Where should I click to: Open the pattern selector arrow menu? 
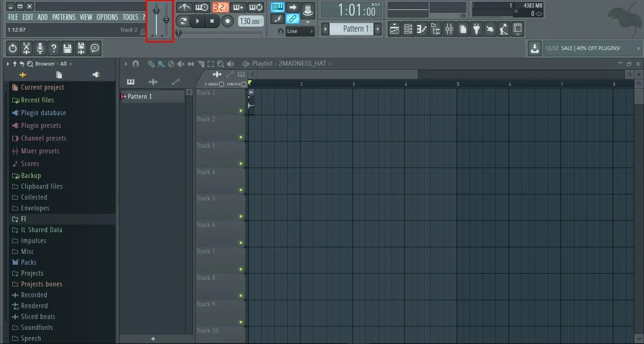(325, 29)
